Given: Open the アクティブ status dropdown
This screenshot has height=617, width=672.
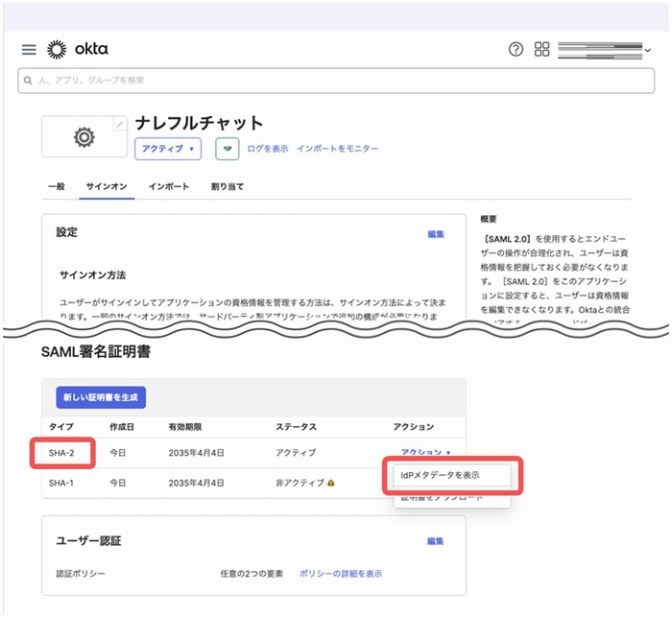Looking at the screenshot, I should 168,149.
